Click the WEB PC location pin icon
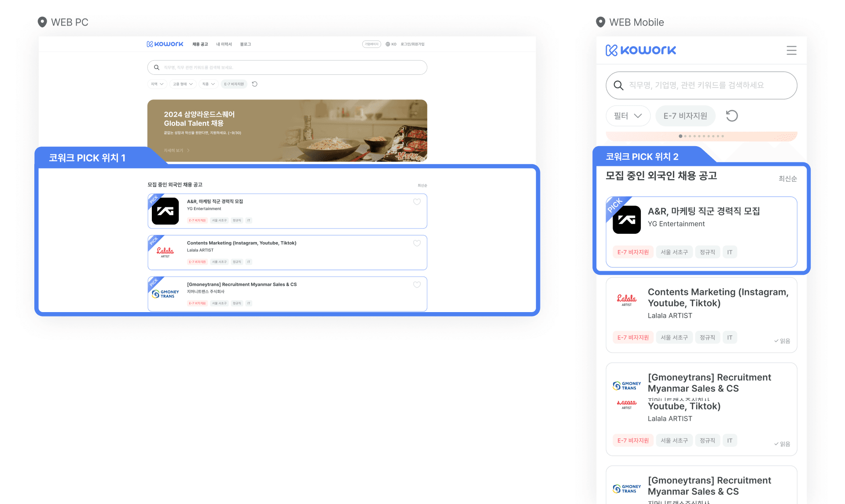 point(42,22)
